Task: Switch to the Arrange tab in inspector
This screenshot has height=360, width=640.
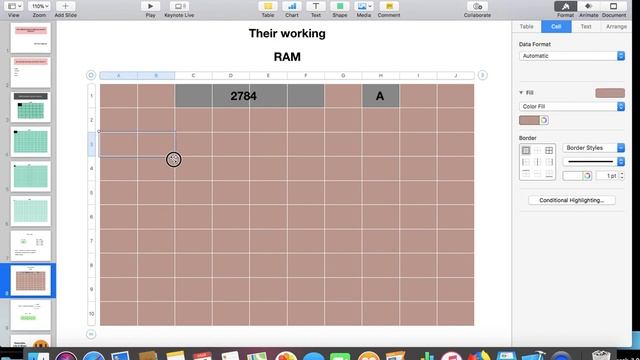Action: [616, 27]
